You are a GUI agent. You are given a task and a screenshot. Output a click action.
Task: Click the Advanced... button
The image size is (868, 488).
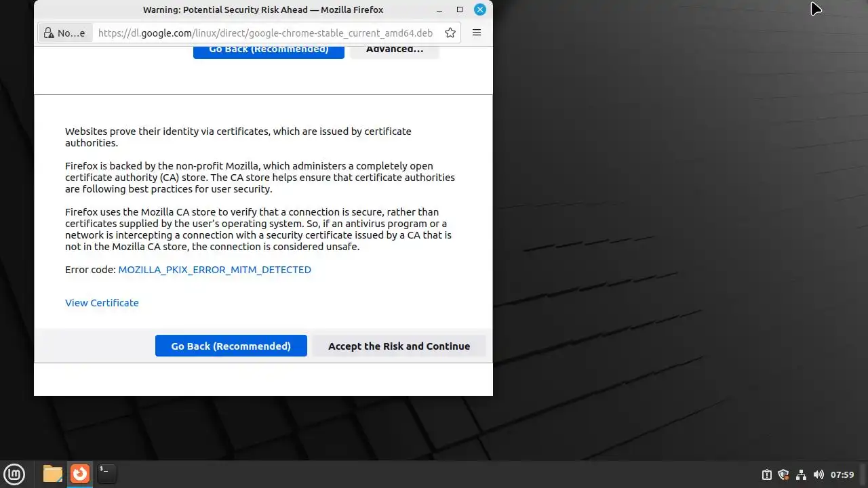pos(395,52)
